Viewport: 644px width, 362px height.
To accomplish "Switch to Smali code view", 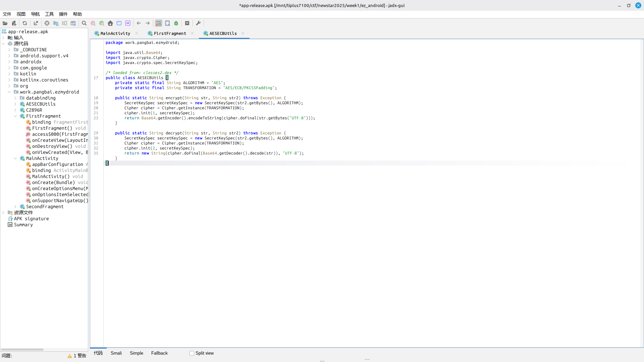I will pos(116,353).
